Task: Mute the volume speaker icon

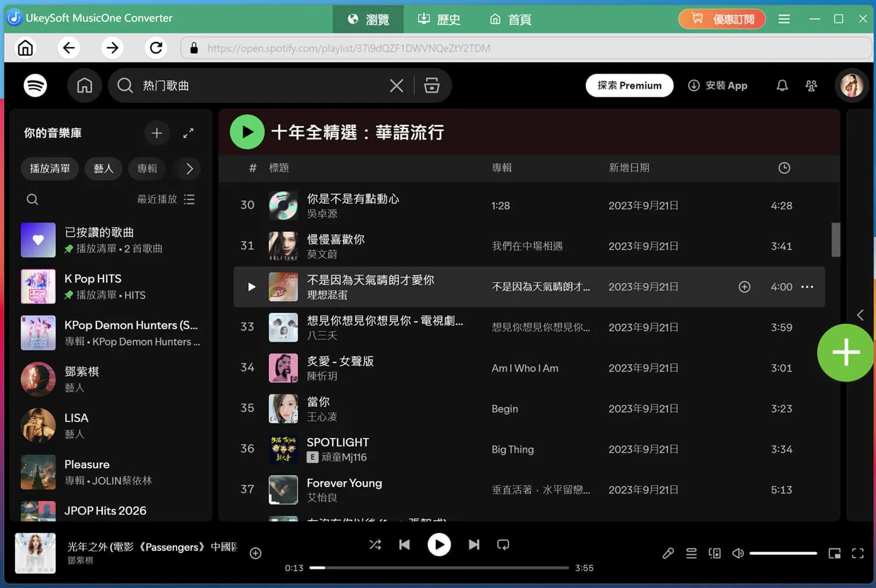Action: tap(738, 553)
